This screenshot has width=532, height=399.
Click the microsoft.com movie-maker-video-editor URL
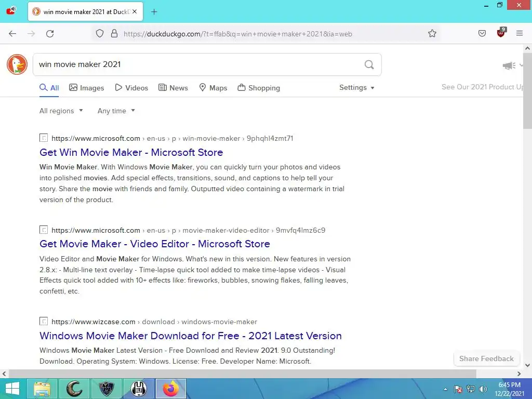click(188, 230)
